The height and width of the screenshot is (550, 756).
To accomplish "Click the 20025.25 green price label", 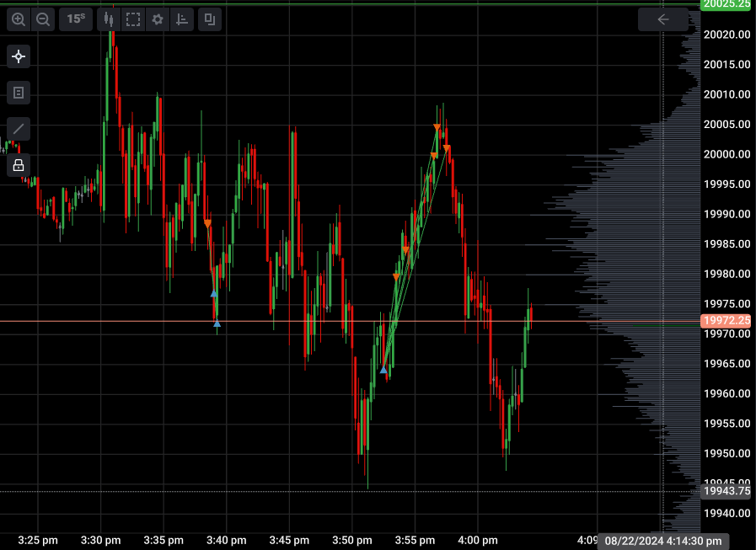I will point(726,4).
